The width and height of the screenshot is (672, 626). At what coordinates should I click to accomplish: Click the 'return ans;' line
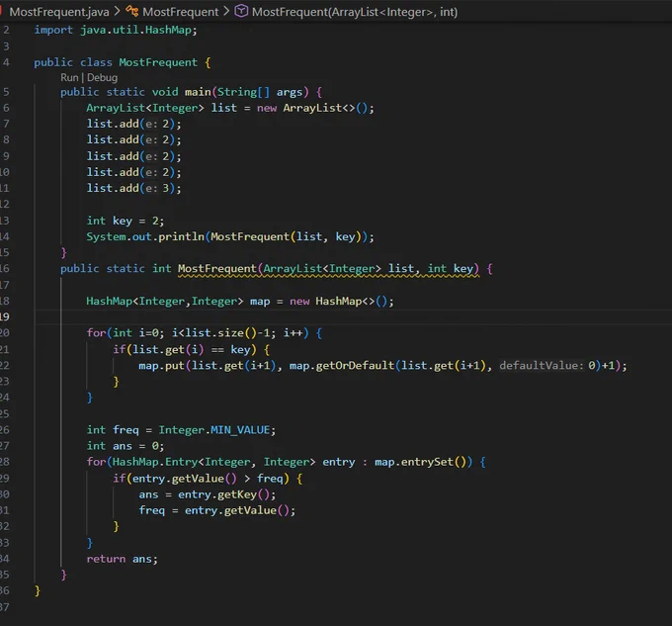pos(123,559)
